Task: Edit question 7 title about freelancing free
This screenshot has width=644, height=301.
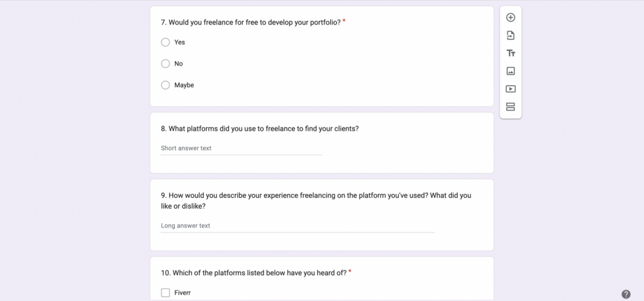Action: [x=251, y=23]
